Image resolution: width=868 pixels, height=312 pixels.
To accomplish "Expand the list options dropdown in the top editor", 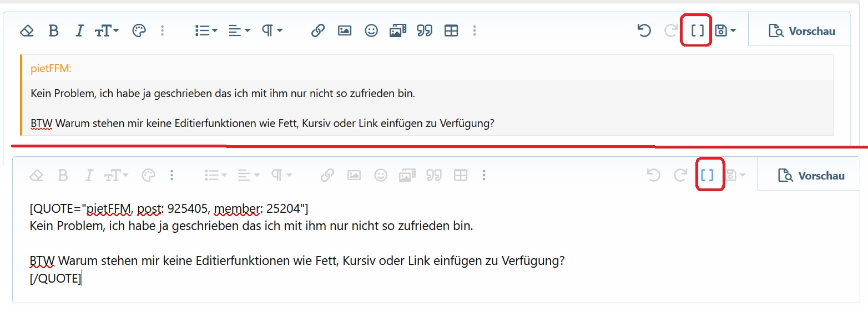I will click(x=206, y=31).
